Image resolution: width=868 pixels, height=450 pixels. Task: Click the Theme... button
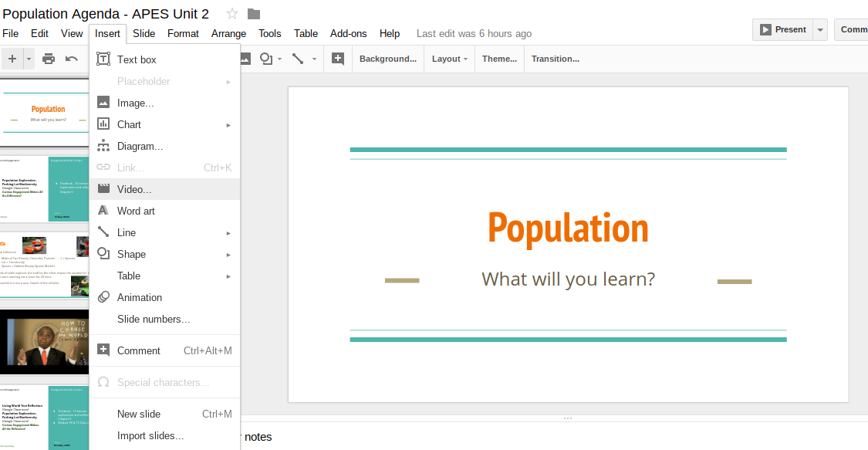coord(498,59)
